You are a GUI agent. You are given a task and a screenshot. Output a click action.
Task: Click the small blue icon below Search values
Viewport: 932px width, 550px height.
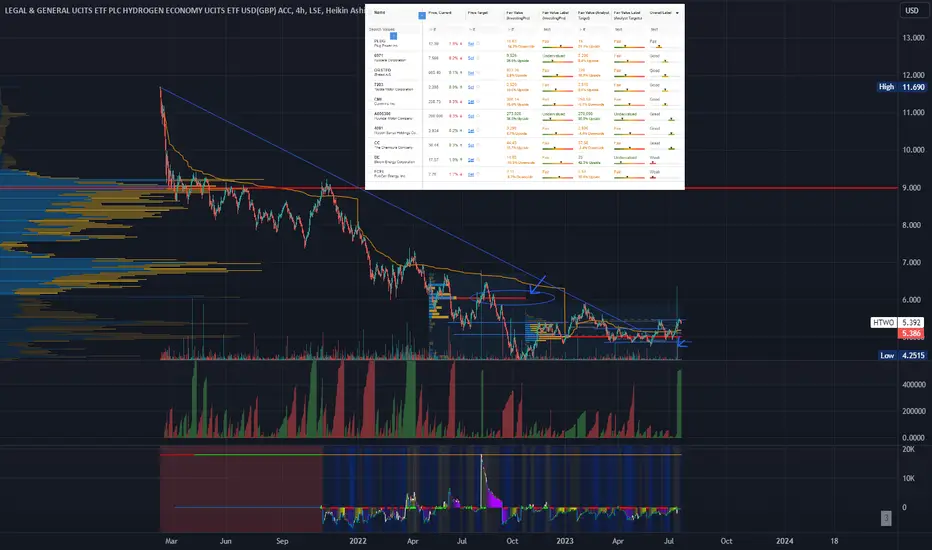pos(393,36)
